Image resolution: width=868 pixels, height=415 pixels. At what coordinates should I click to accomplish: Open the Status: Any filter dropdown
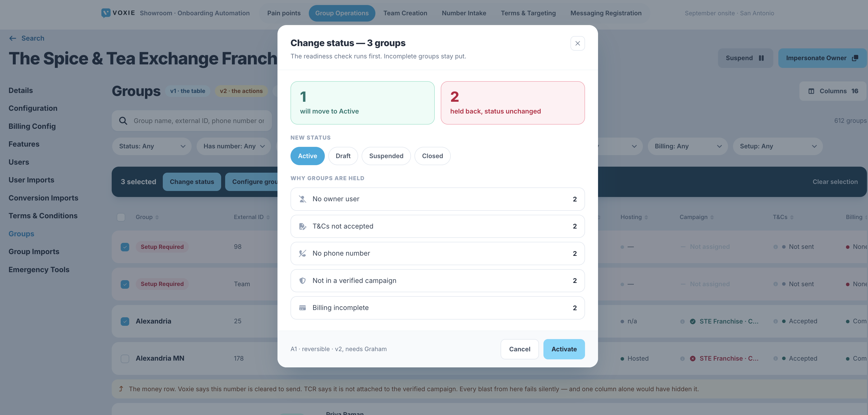click(152, 146)
